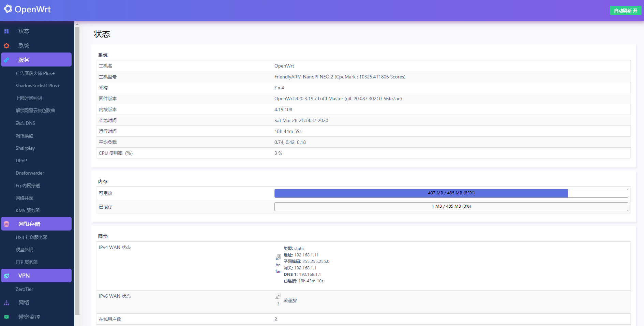Click the OpenWrt logo icon
Image resolution: width=644 pixels, height=326 pixels.
(x=8, y=9)
